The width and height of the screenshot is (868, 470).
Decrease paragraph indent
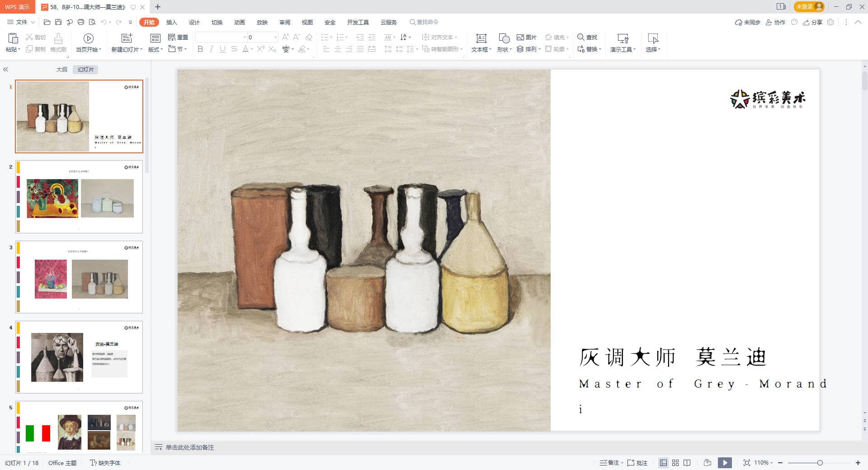[360, 37]
